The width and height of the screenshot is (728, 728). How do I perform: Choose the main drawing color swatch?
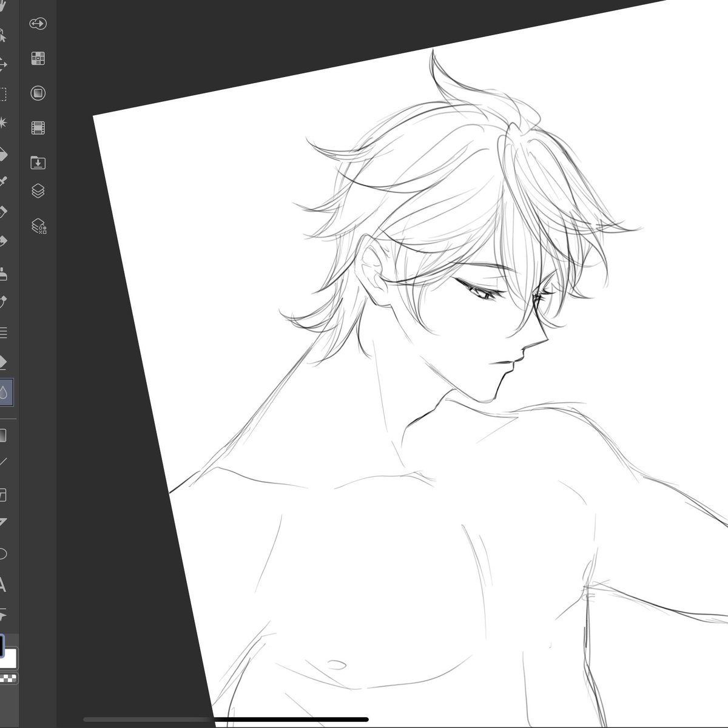(2, 645)
